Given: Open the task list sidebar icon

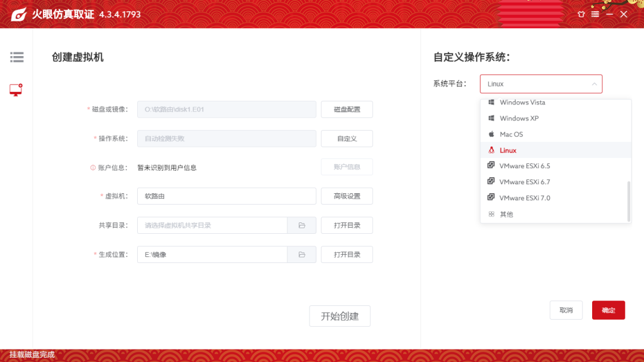Looking at the screenshot, I should [17, 57].
